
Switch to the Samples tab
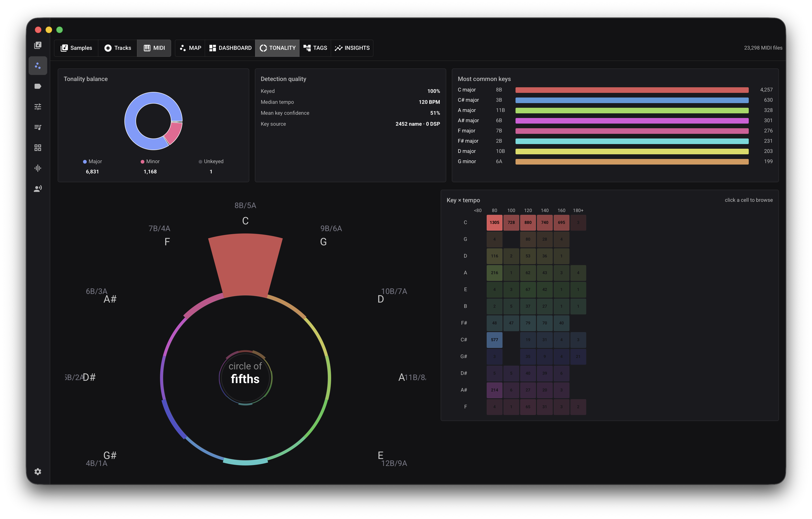click(x=76, y=48)
